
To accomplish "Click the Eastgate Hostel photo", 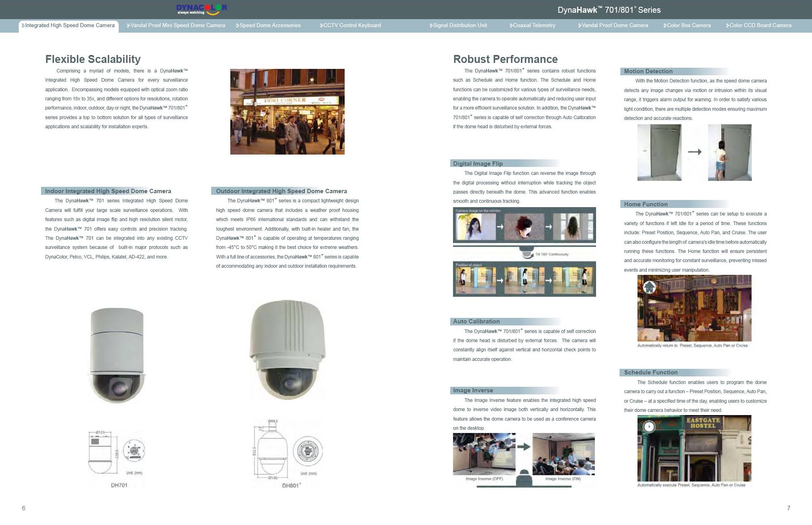I will coord(694,449).
